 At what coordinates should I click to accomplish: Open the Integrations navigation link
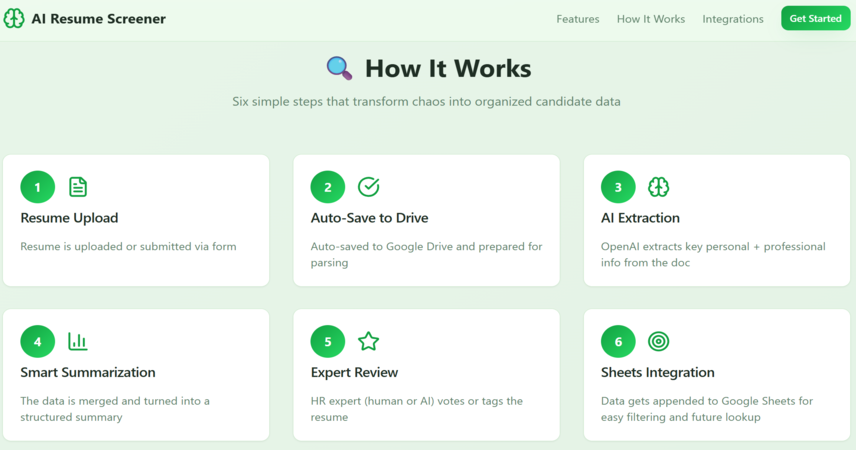tap(733, 19)
